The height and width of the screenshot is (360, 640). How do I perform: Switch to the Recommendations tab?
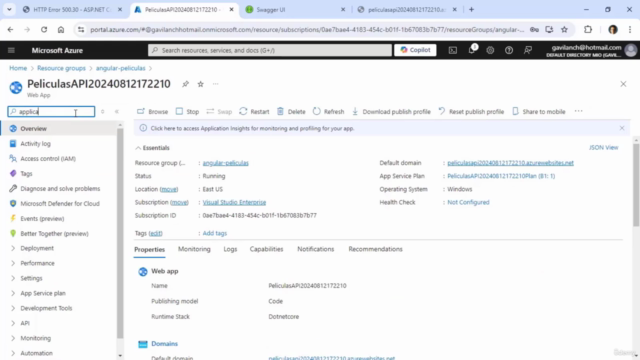coord(376,249)
